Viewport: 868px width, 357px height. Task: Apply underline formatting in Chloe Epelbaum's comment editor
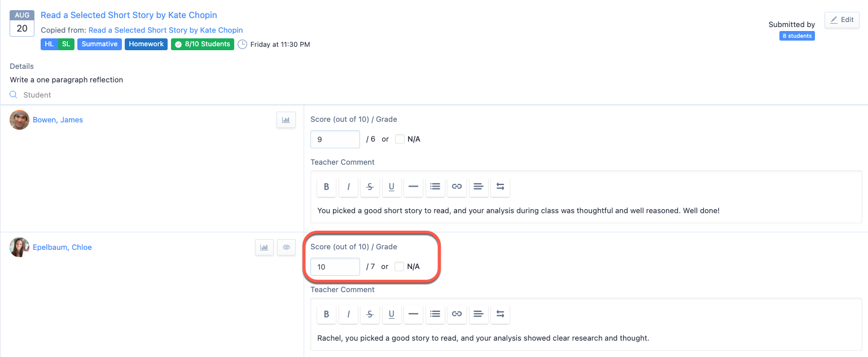(x=392, y=314)
